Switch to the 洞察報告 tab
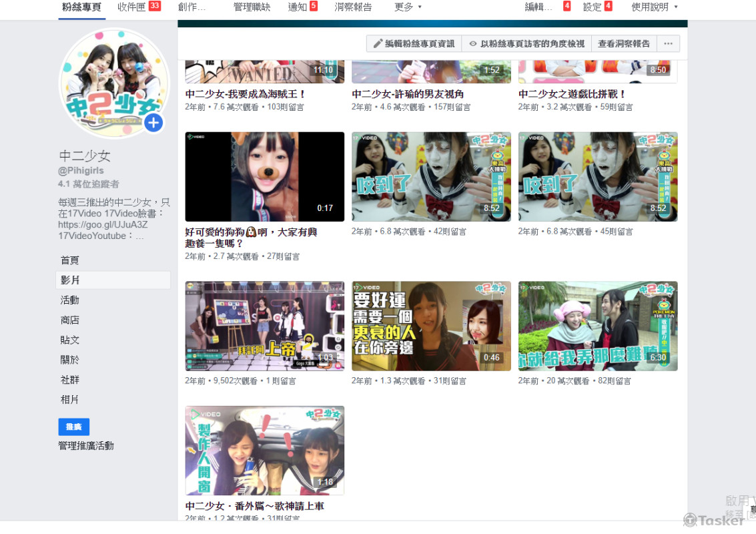 click(x=353, y=7)
